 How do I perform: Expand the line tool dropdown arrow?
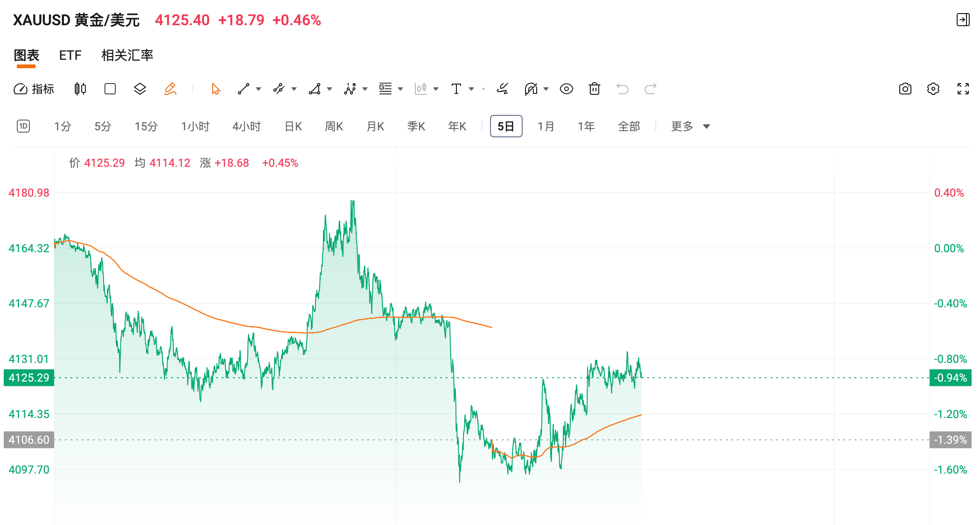click(x=259, y=89)
